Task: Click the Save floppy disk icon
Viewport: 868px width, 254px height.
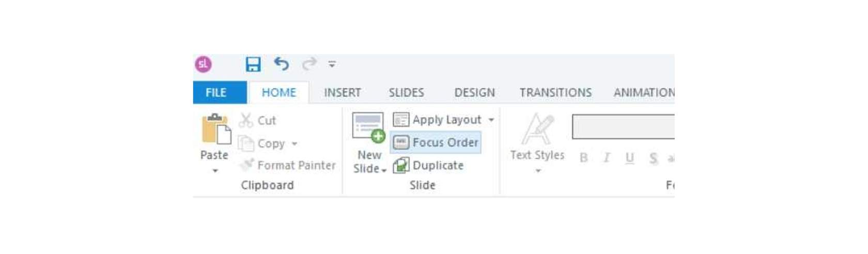Action: pos(253,64)
